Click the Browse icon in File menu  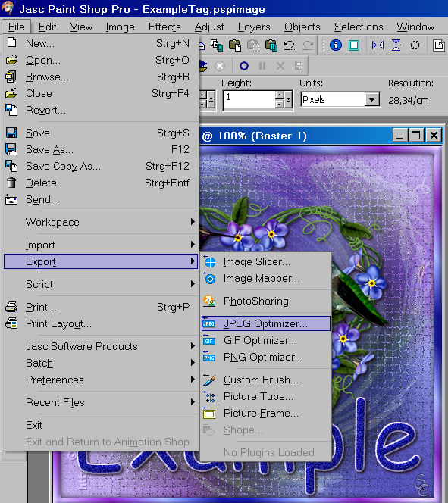[x=11, y=77]
